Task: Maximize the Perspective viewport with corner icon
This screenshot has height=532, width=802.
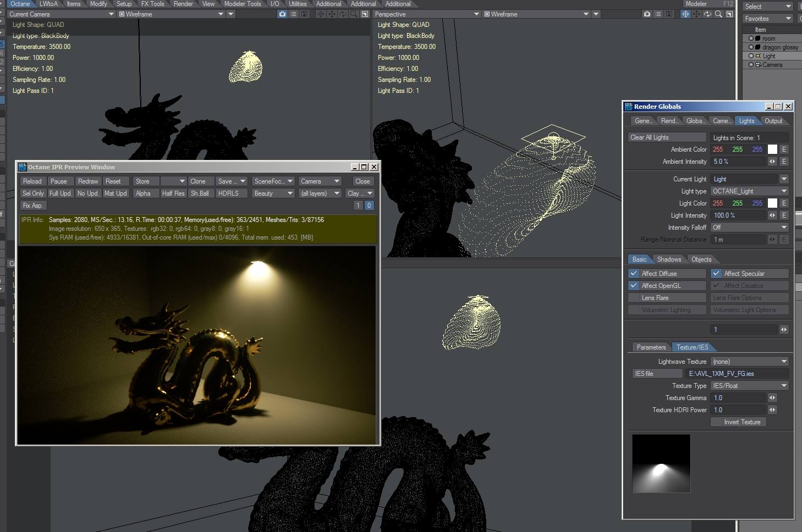Action: pos(729,14)
